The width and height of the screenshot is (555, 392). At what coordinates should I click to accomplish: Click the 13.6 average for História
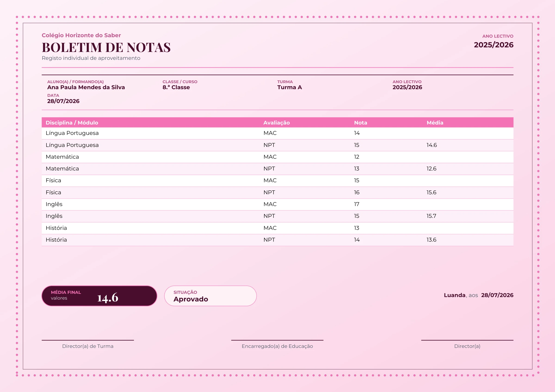pos(431,240)
